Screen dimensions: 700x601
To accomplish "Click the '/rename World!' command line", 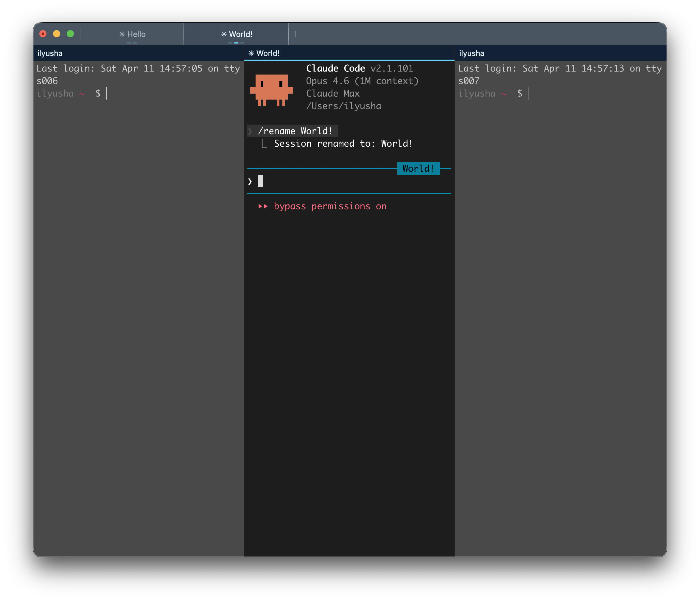I will 293,131.
